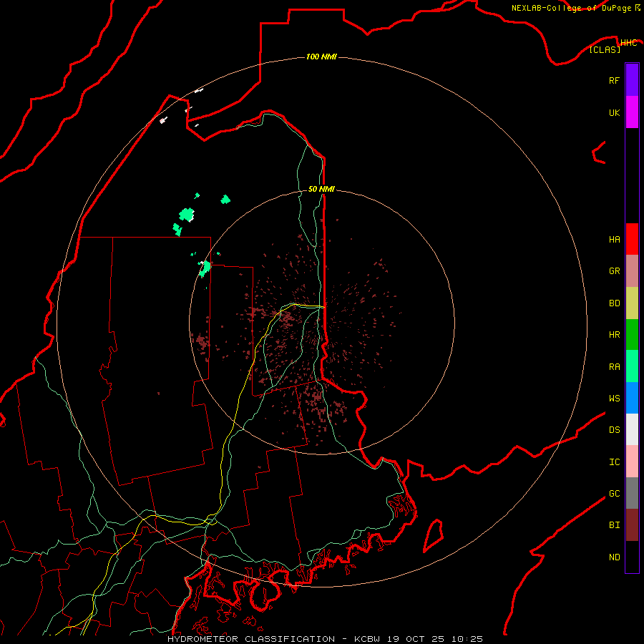
Task: Click the RF legend label
Action: (x=614, y=81)
